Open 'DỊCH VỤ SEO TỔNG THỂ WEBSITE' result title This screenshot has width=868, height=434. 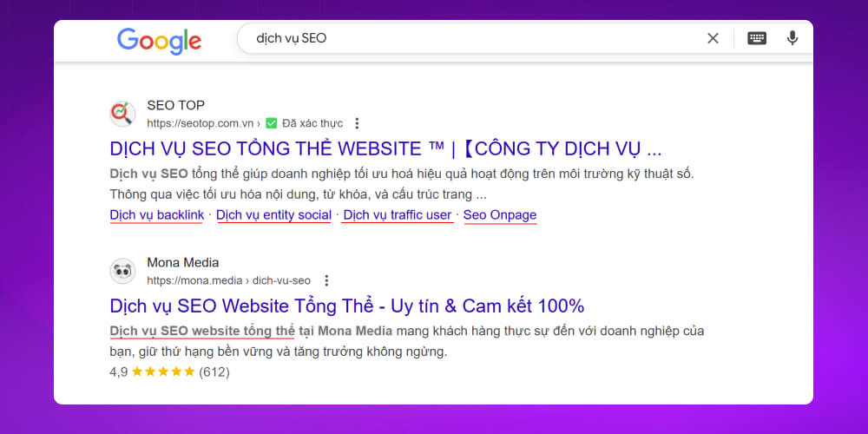pos(386,149)
